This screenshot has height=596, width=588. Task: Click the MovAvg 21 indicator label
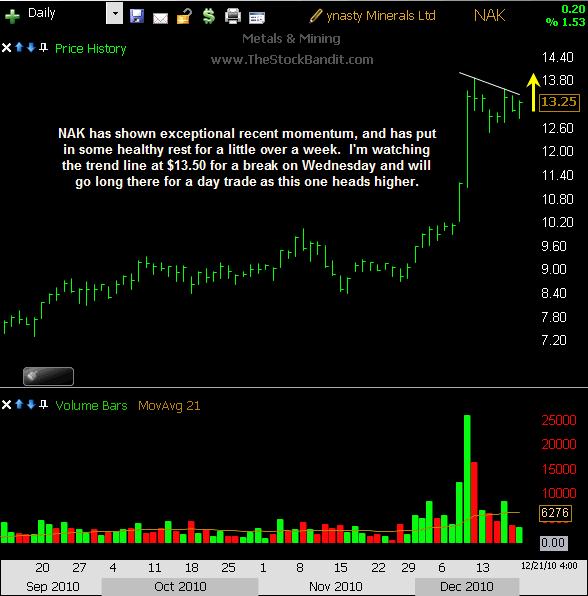(169, 406)
